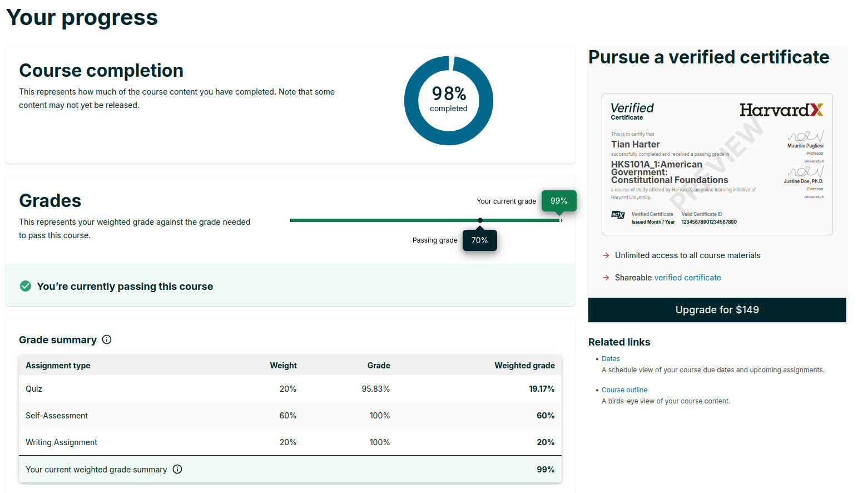Click the Assignment type column header

point(58,366)
